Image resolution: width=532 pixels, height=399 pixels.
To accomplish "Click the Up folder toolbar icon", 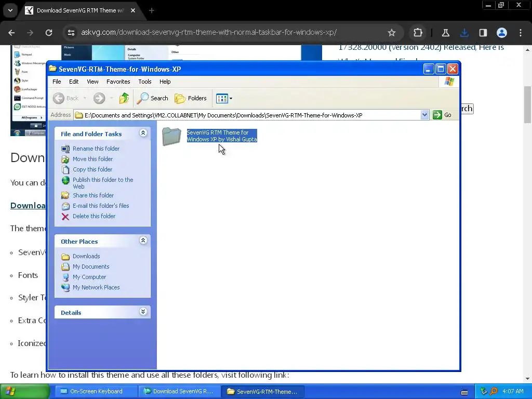I will 124,98.
